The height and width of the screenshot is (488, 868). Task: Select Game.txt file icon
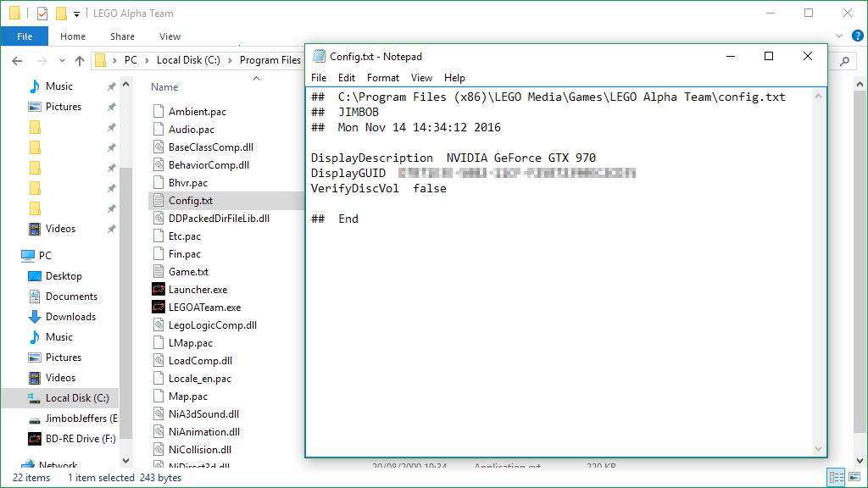coord(159,272)
